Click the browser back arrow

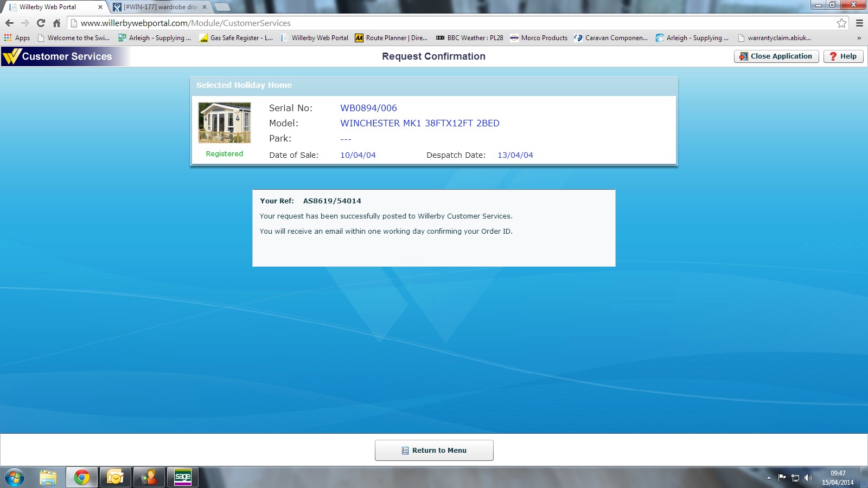(9, 23)
